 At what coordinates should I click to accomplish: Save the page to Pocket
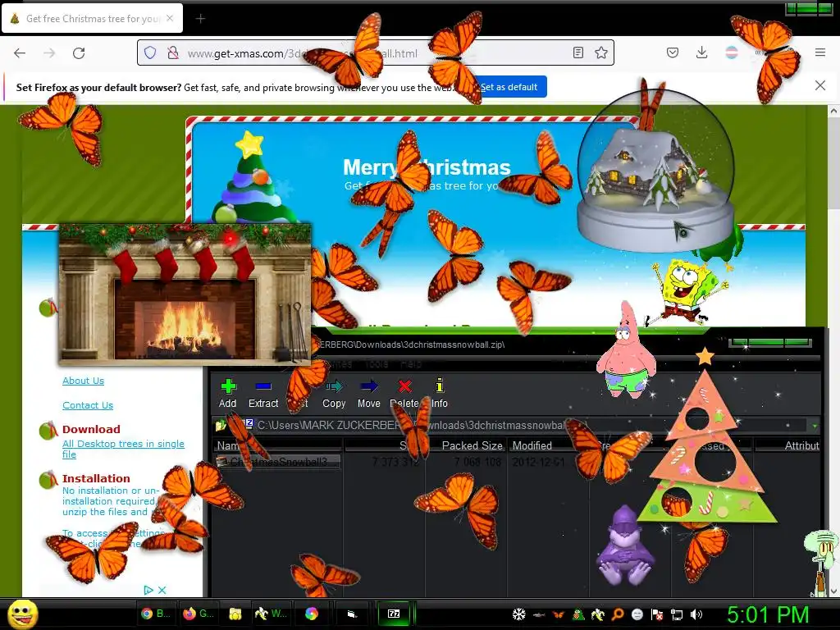[x=673, y=52]
